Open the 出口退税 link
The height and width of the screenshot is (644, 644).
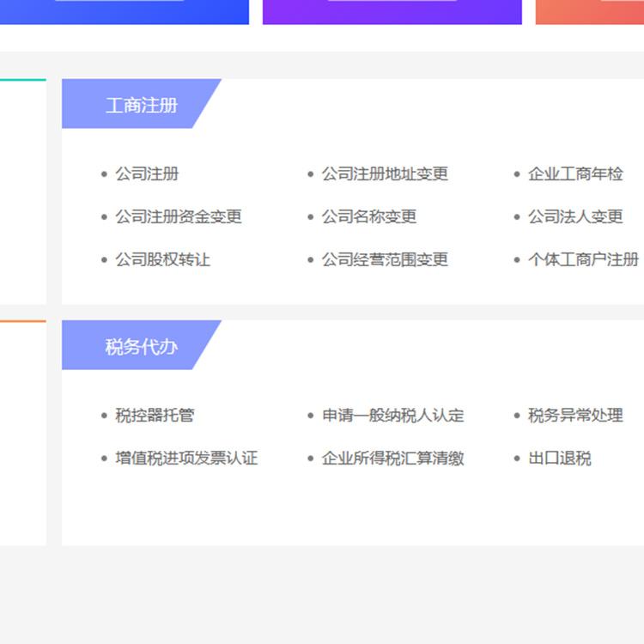point(559,459)
